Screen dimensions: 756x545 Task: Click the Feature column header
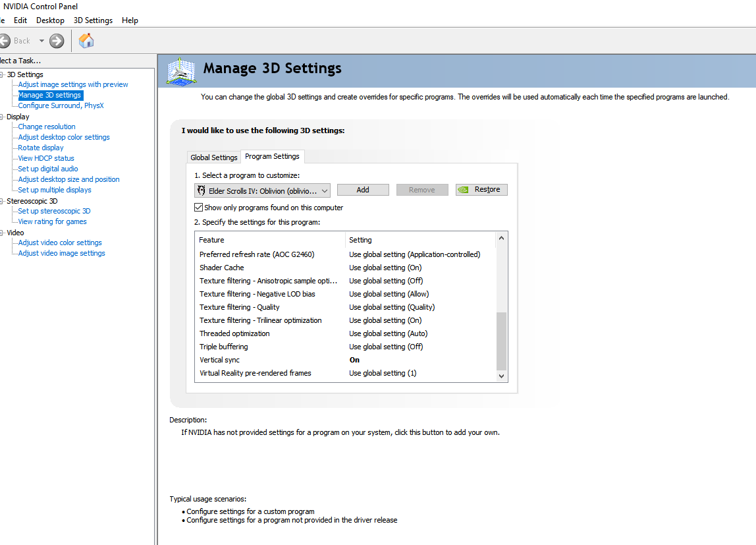tap(270, 240)
